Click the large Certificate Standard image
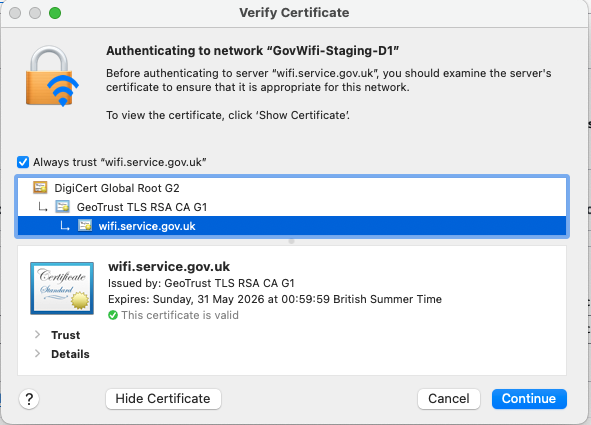Viewport: 591px width, 425px height. 62,288
